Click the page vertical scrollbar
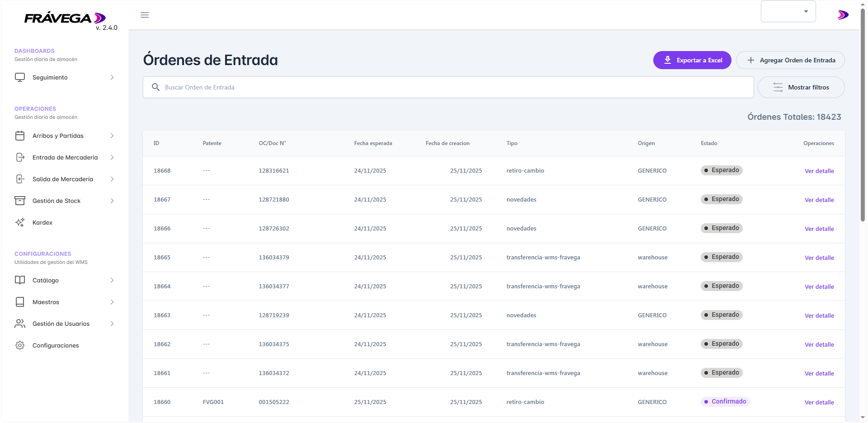This screenshot has height=423, width=868. click(863, 115)
